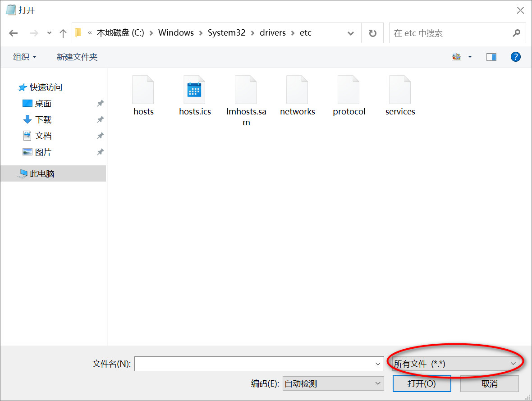Click Notepad icon in title bar
This screenshot has height=401, width=532.
11,10
